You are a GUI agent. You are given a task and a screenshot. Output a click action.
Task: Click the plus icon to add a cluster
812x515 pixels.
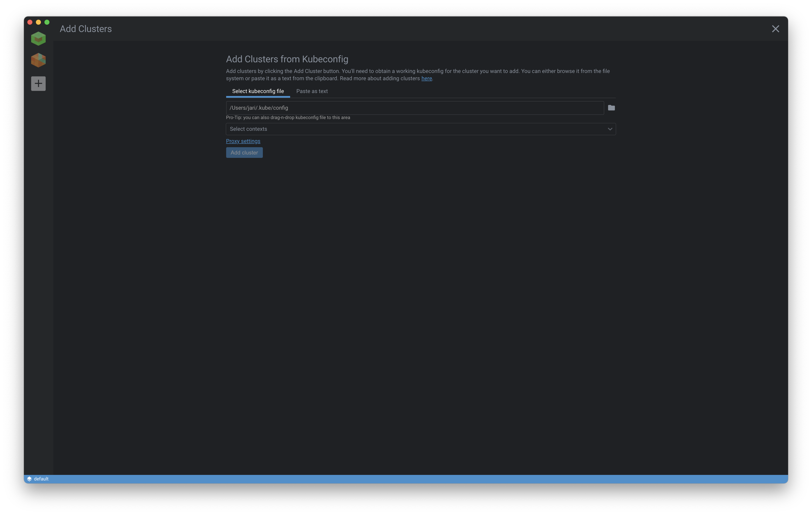[x=38, y=83]
